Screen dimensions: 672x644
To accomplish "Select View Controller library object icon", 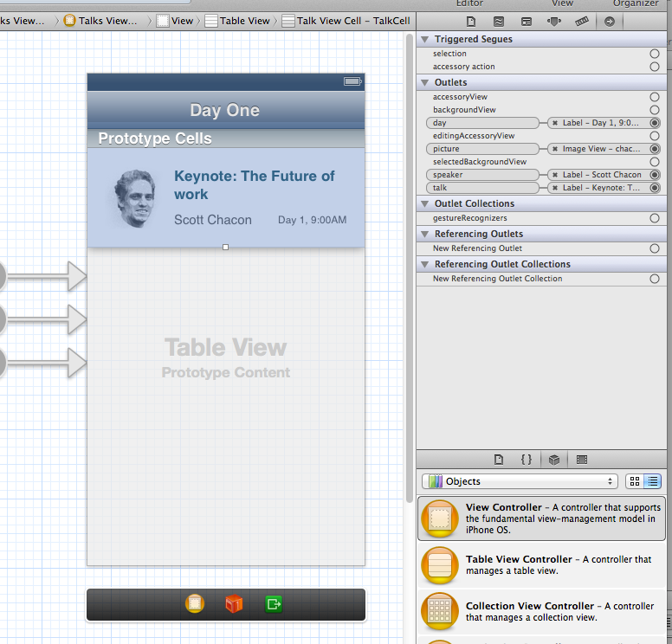I will coord(440,518).
